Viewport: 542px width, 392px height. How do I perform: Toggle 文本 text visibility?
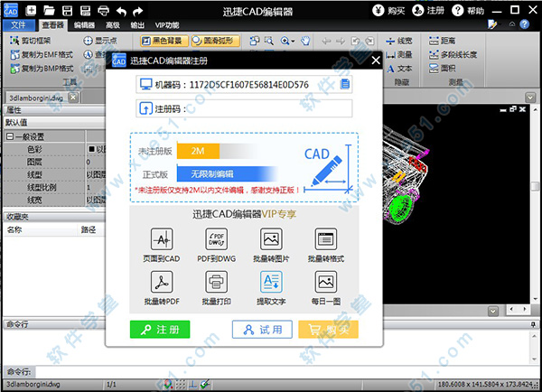click(399, 69)
